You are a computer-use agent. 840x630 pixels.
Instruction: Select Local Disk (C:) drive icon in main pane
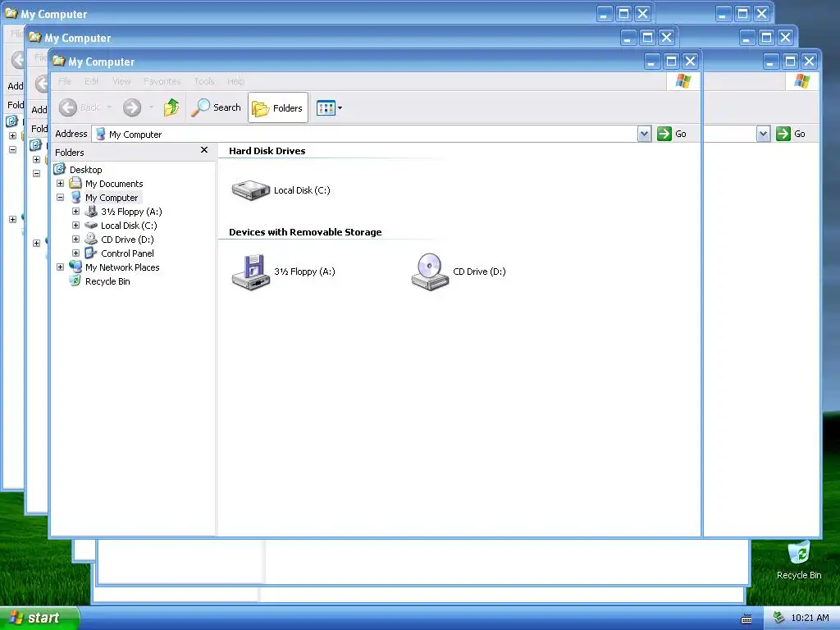251,190
